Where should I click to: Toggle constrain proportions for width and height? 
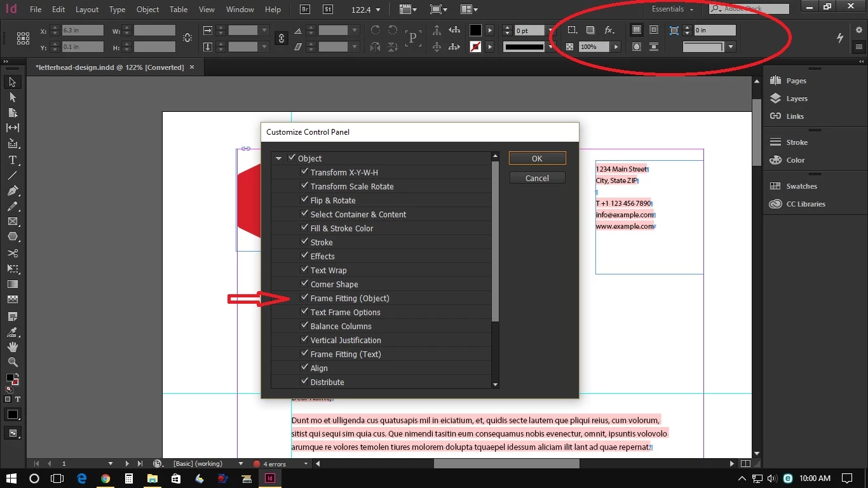[187, 38]
